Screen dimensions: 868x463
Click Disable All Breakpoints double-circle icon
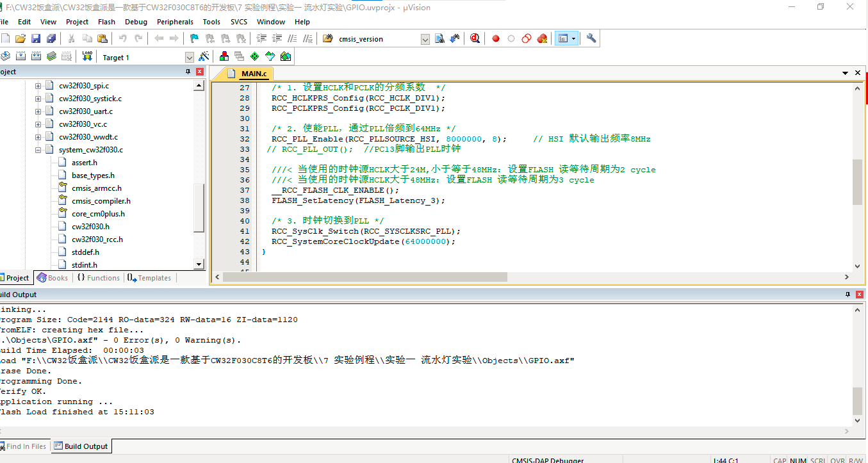tap(526, 38)
